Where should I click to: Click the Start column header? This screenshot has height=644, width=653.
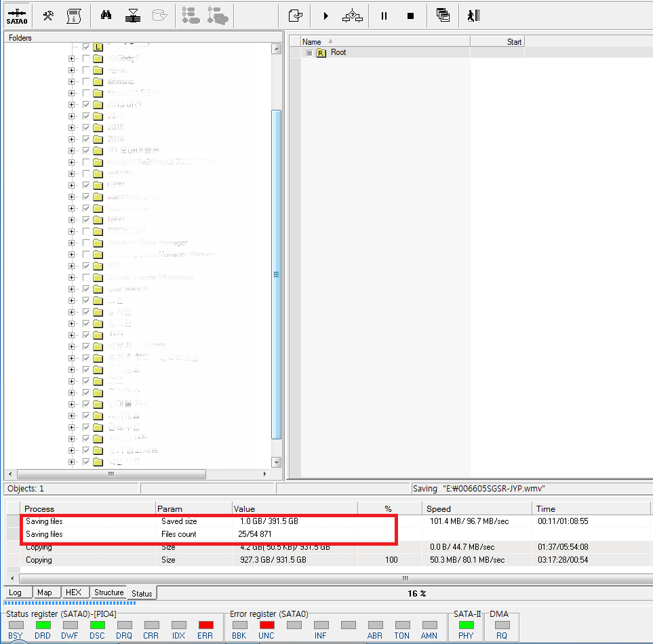[497, 41]
